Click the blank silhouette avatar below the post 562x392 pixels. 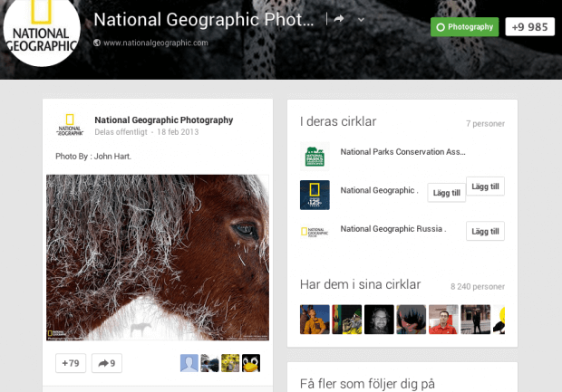189,363
